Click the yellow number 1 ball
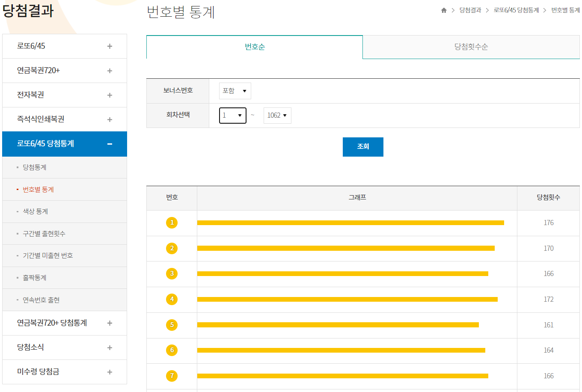 click(172, 223)
